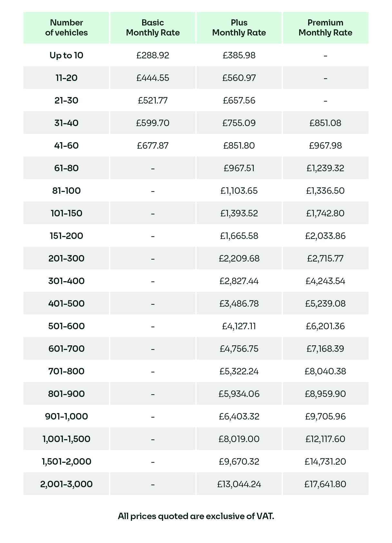Viewport: 392px width, 543px height.
Task: Click the "61-80" vehicles label
Action: (x=66, y=168)
